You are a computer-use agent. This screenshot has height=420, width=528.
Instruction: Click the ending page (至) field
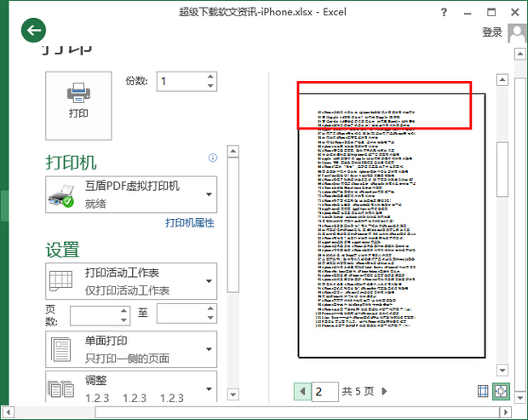tap(181, 314)
